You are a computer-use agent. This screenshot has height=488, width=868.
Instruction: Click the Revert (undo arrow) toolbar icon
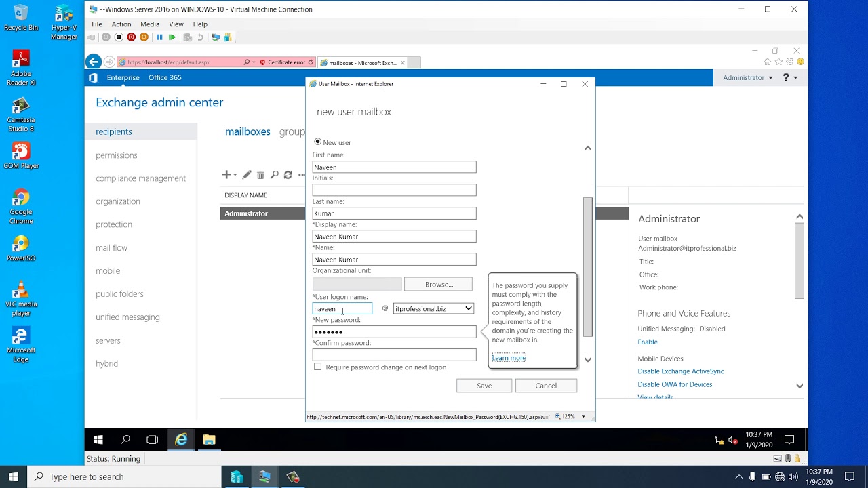coord(201,37)
